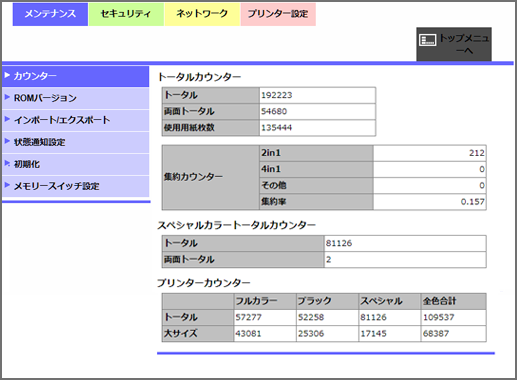The height and width of the screenshot is (380, 517).
Task: Select the プリンター設定 tab
Action: [x=278, y=14]
